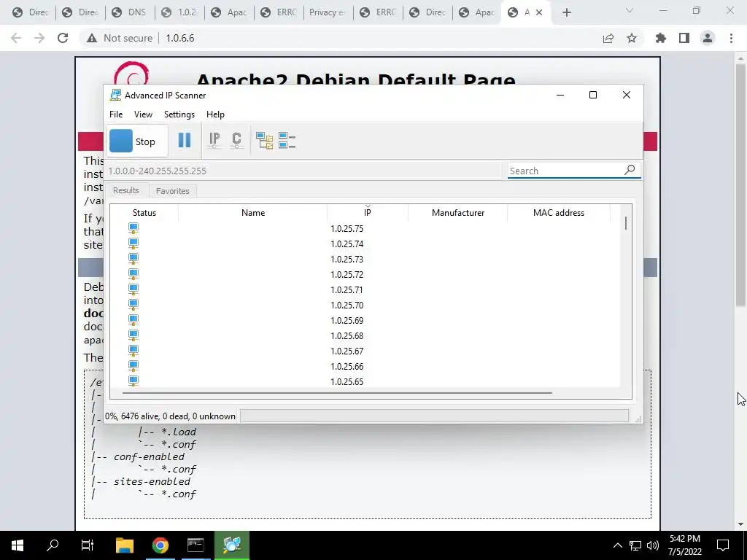Screen dimensions: 747x560
Task: Stop the running IP scan
Action: point(138,141)
